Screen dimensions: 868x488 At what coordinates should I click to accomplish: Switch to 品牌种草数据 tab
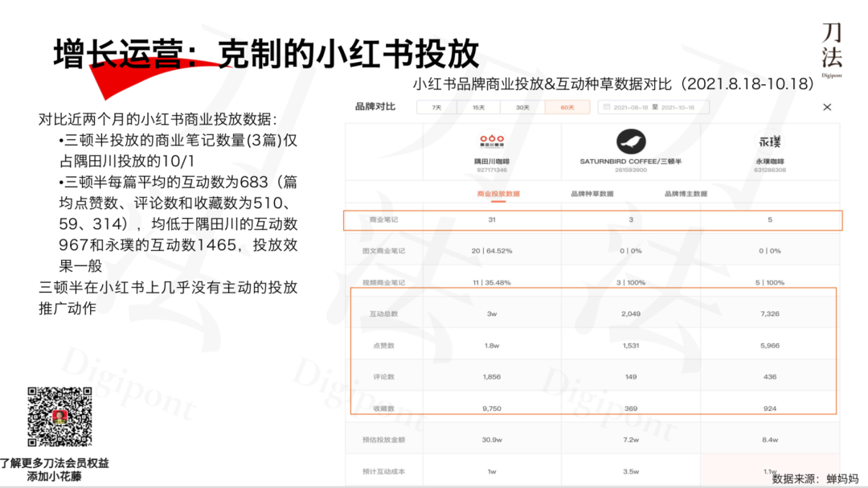(x=592, y=194)
